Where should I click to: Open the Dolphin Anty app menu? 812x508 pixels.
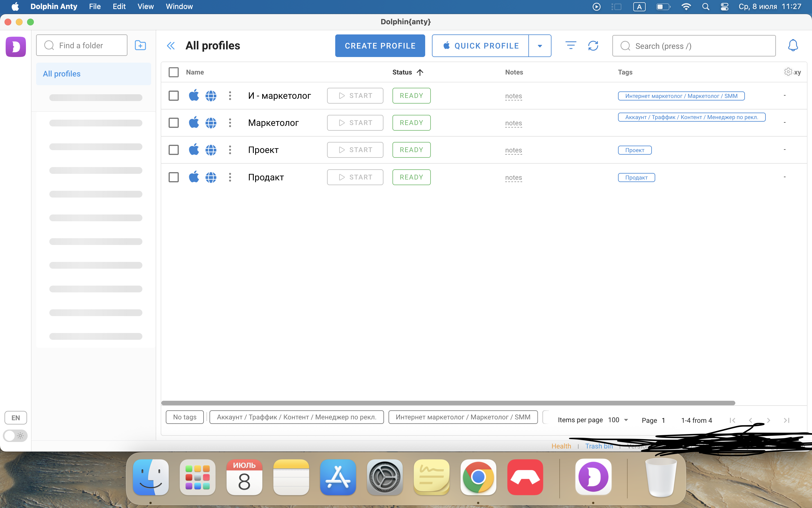click(54, 7)
